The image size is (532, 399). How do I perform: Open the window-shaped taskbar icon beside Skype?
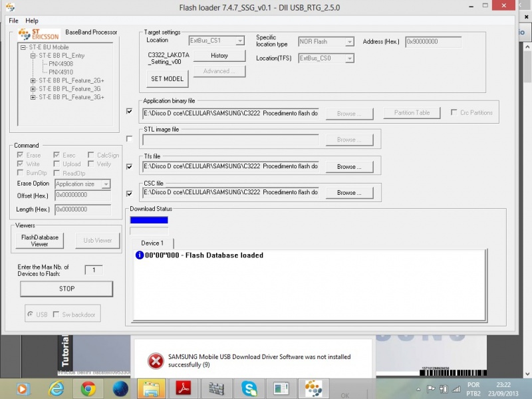(x=281, y=389)
